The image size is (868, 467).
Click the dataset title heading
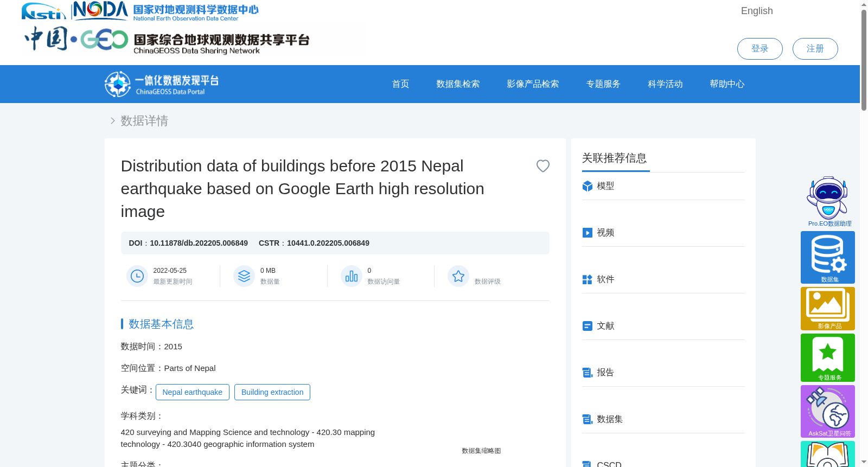click(302, 189)
